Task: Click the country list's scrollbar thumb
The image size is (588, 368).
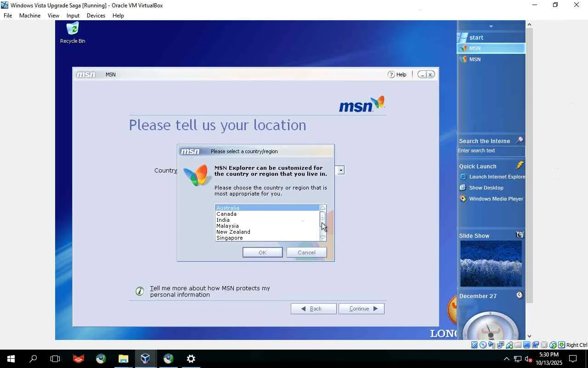Action: pos(322,219)
